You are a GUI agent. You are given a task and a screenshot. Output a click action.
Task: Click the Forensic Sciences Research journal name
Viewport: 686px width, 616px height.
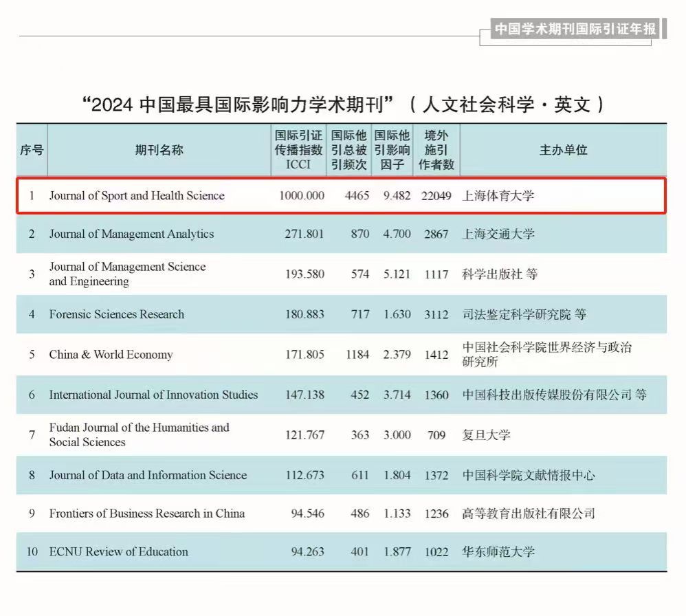point(117,315)
